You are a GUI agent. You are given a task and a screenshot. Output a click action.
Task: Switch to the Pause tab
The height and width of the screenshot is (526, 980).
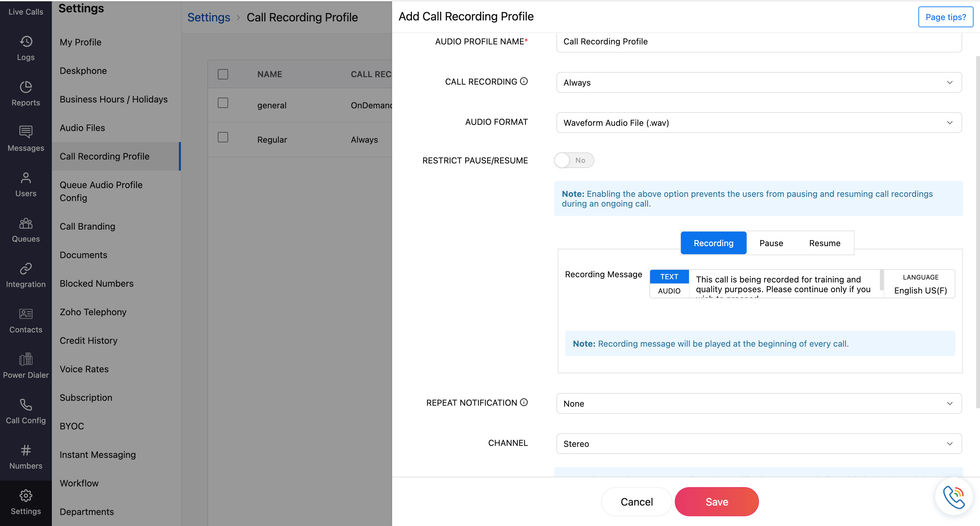pos(771,243)
